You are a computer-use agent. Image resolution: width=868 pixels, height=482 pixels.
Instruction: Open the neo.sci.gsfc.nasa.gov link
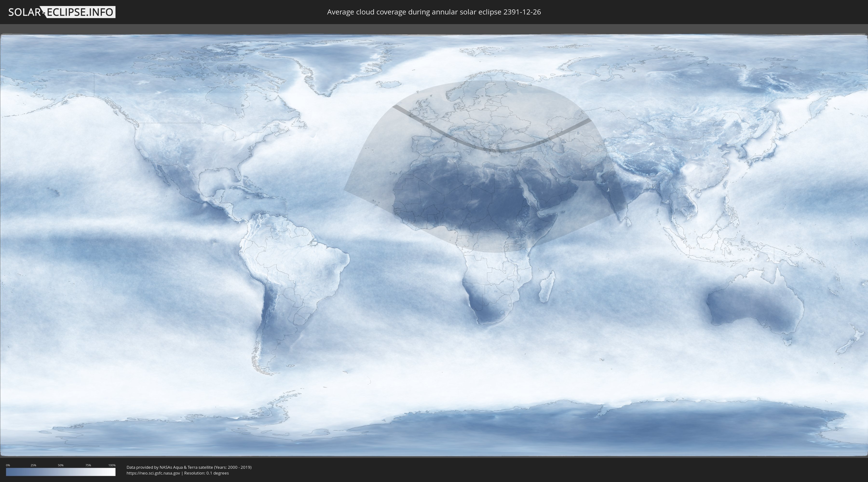click(153, 473)
